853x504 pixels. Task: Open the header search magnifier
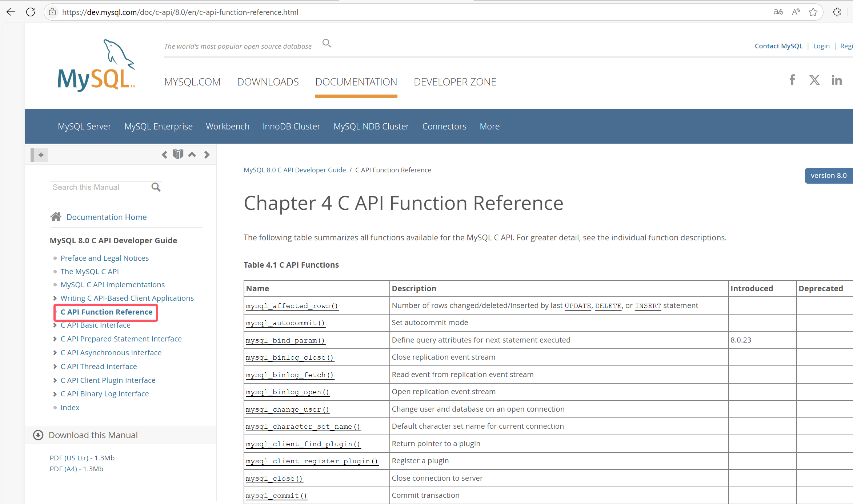pos(327,43)
